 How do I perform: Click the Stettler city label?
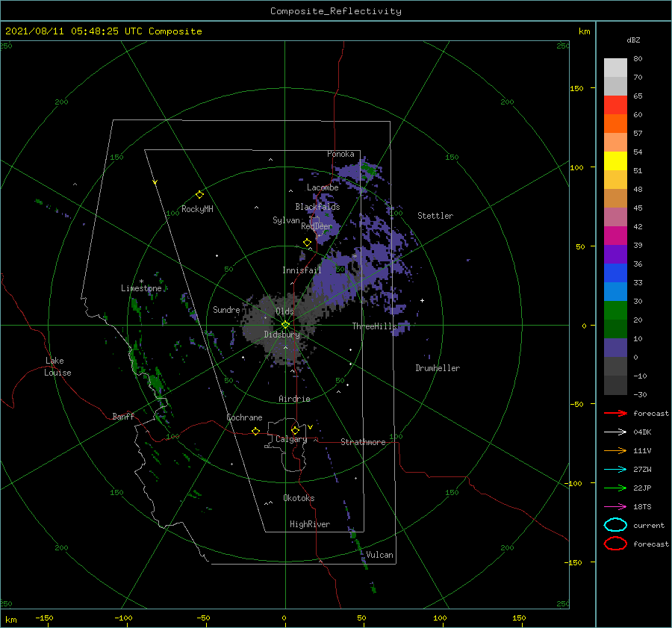point(435,216)
